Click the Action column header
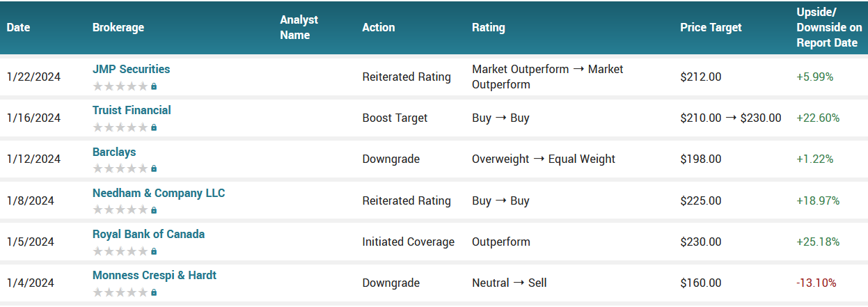 [x=379, y=28]
